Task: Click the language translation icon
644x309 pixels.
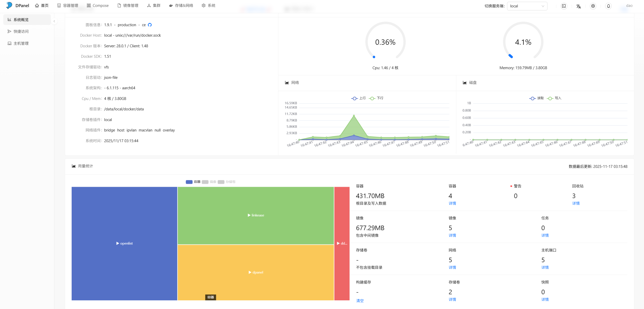Action: click(578, 6)
